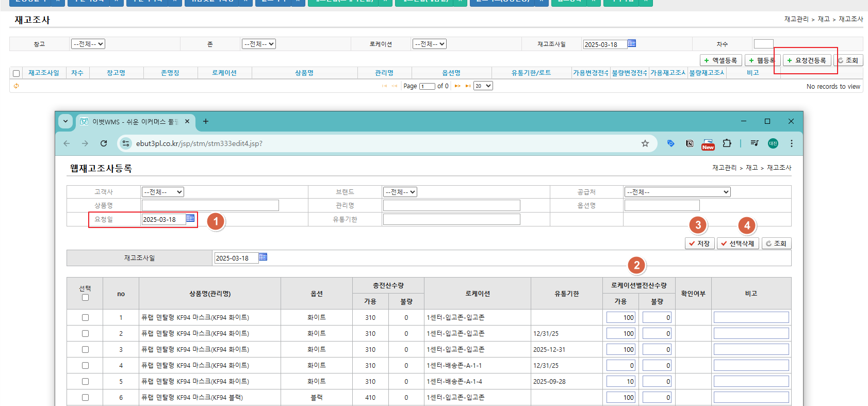Open calendar picker next to 요청일
This screenshot has height=406, width=868.
(190, 218)
